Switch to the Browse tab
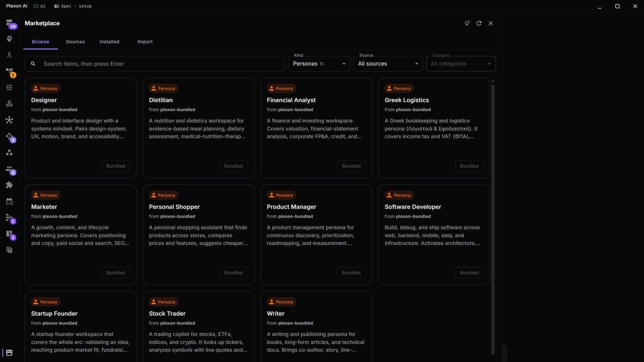The height and width of the screenshot is (362, 644). [x=41, y=42]
